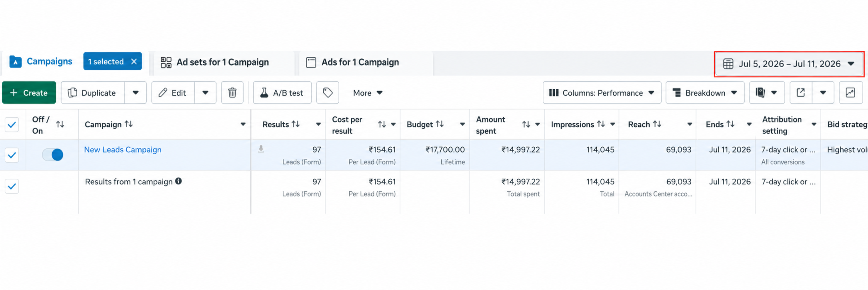The image size is (868, 290).
Task: Clear the 1 selected filter X
Action: click(134, 62)
